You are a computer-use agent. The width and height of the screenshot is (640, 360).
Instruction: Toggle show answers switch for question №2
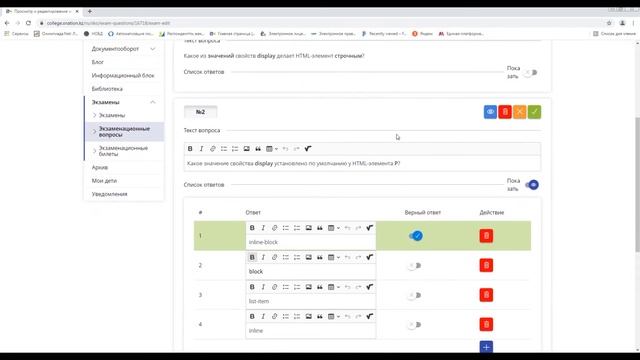(532, 185)
